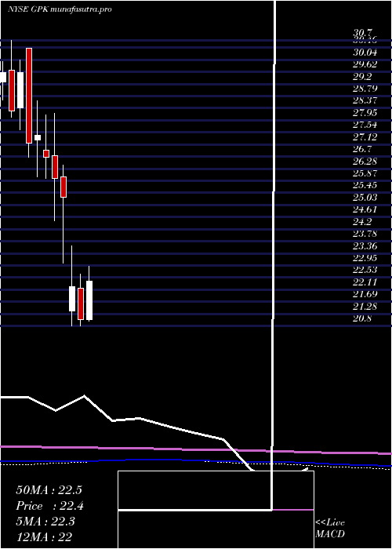This screenshot has height=549, width=392.
Task: Click the tallest red candlestick body
Action: point(29,95)
